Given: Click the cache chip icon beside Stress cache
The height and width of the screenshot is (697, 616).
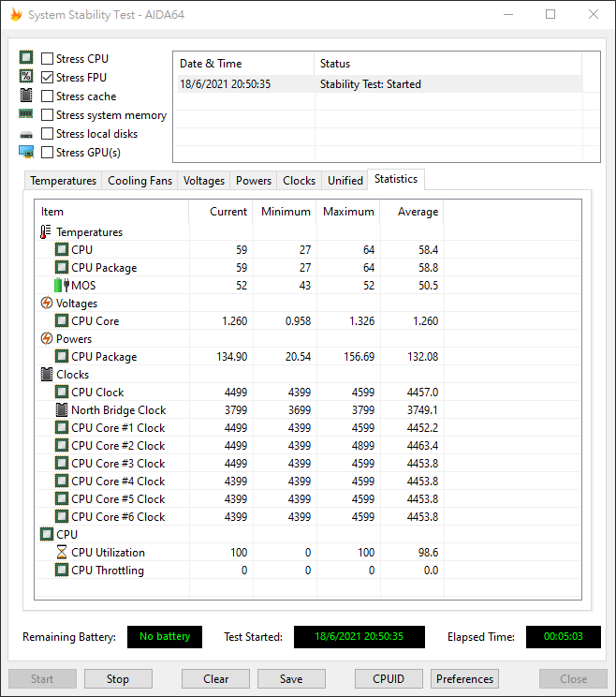Looking at the screenshot, I should pyautogui.click(x=26, y=96).
